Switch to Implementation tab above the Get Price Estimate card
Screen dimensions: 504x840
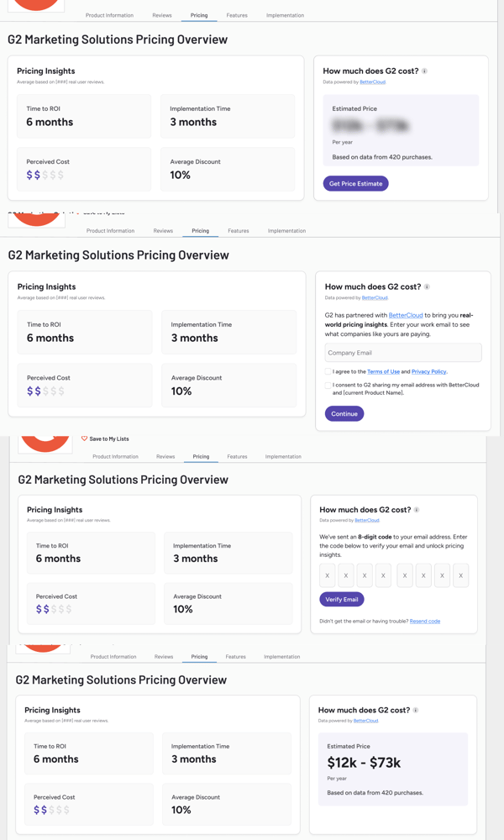285,15
